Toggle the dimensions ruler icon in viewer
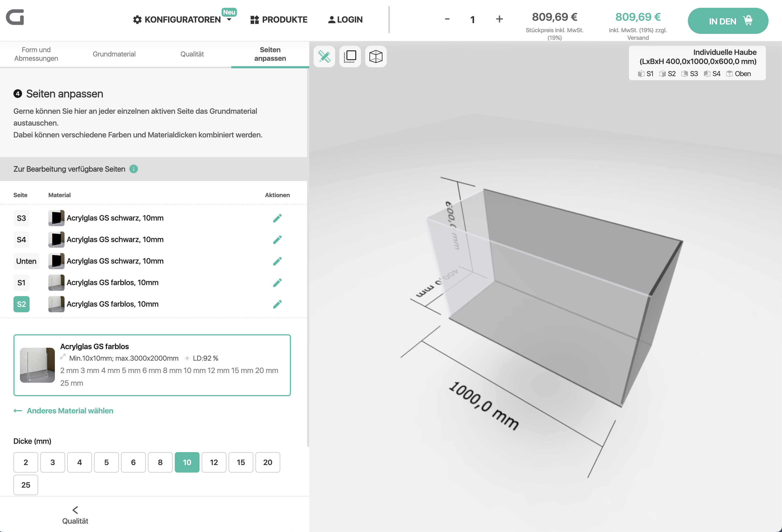The image size is (782, 532). coord(324,56)
